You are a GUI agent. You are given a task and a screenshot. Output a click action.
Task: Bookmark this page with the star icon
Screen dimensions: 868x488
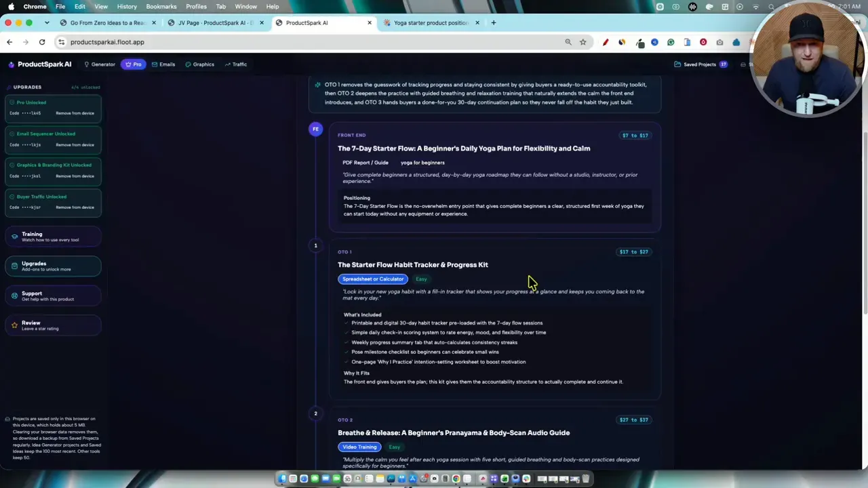click(x=583, y=42)
